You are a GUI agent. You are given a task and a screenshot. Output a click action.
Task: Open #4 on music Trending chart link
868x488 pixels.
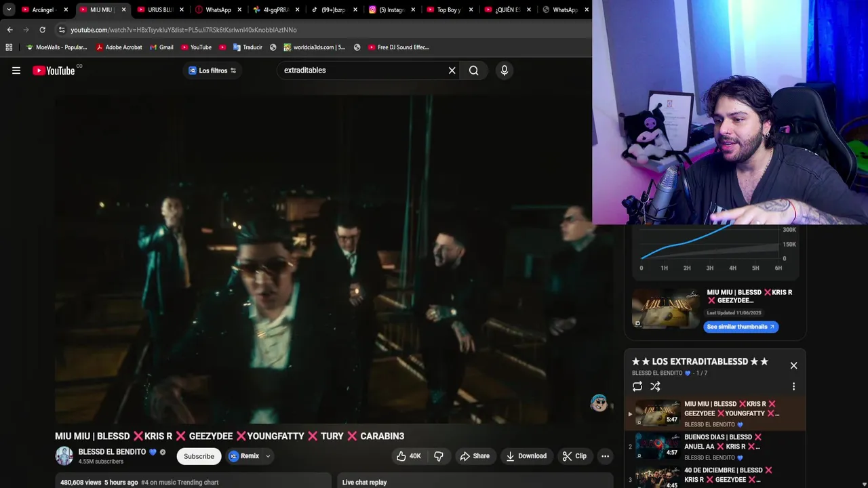point(180,483)
